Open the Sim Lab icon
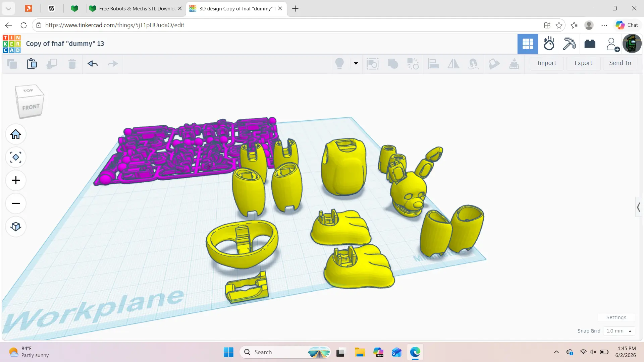This screenshot has width=644, height=362. (x=549, y=44)
